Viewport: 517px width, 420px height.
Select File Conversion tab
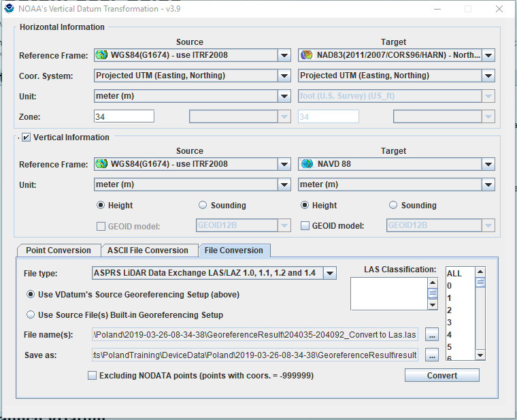[234, 251]
